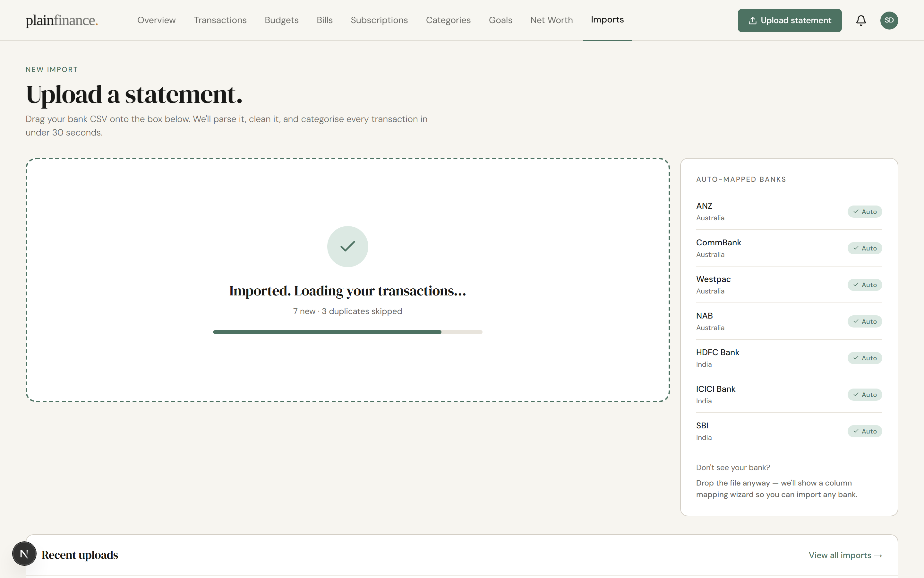Click the plainfinance logo
Image resolution: width=924 pixels, height=578 pixels.
[x=62, y=20]
